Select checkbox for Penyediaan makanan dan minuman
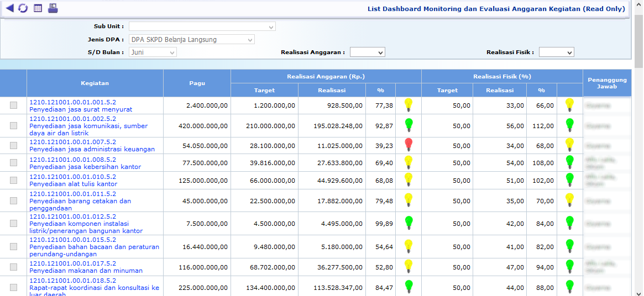 click(13, 267)
